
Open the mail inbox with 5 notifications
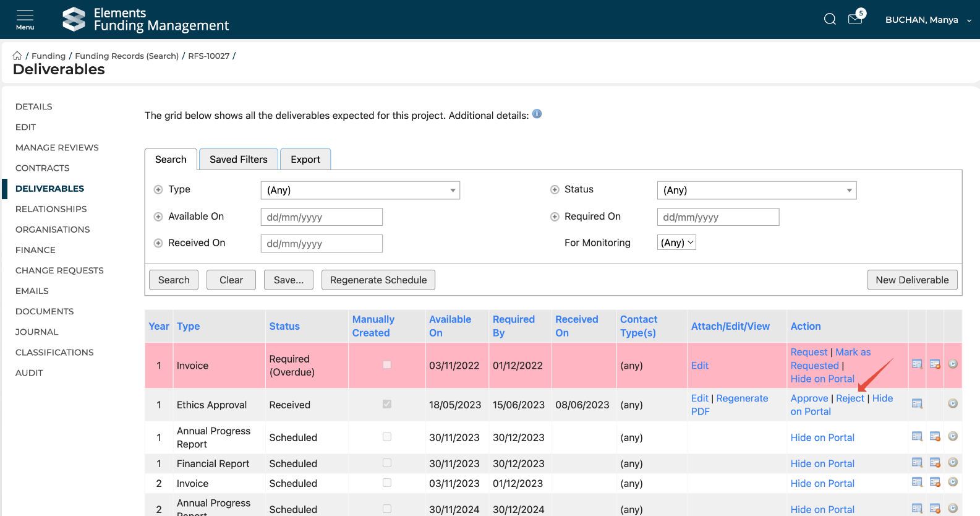855,19
